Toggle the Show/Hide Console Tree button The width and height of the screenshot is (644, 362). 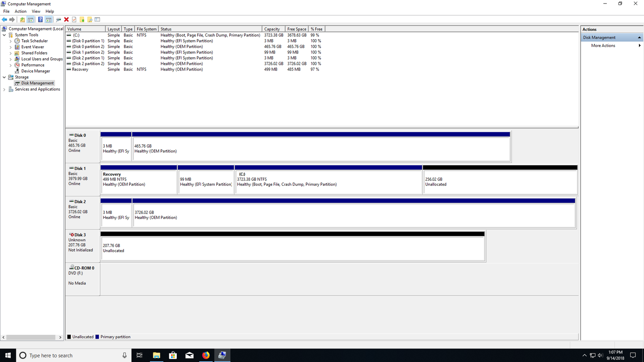(30, 19)
